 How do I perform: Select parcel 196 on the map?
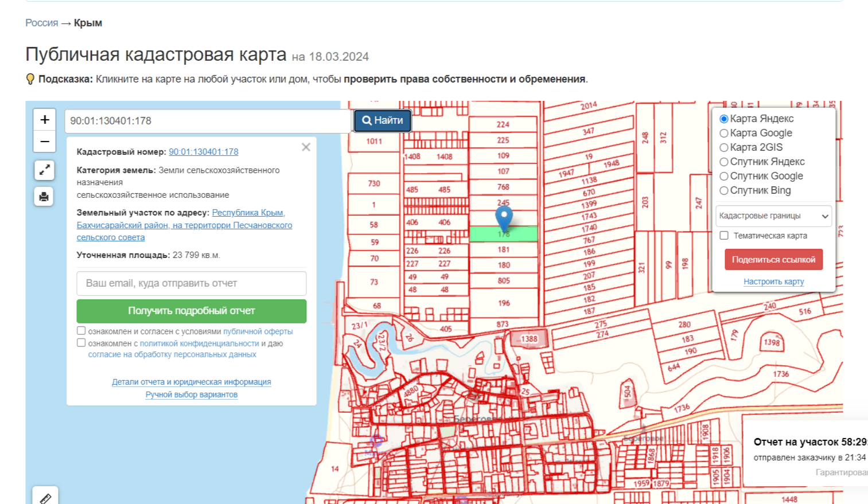tap(504, 303)
